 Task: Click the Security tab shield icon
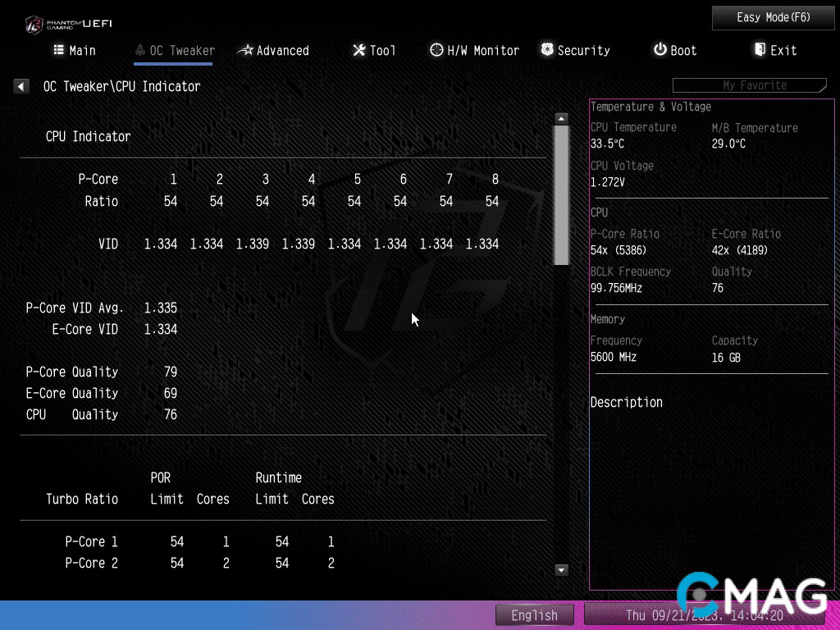[x=547, y=50]
